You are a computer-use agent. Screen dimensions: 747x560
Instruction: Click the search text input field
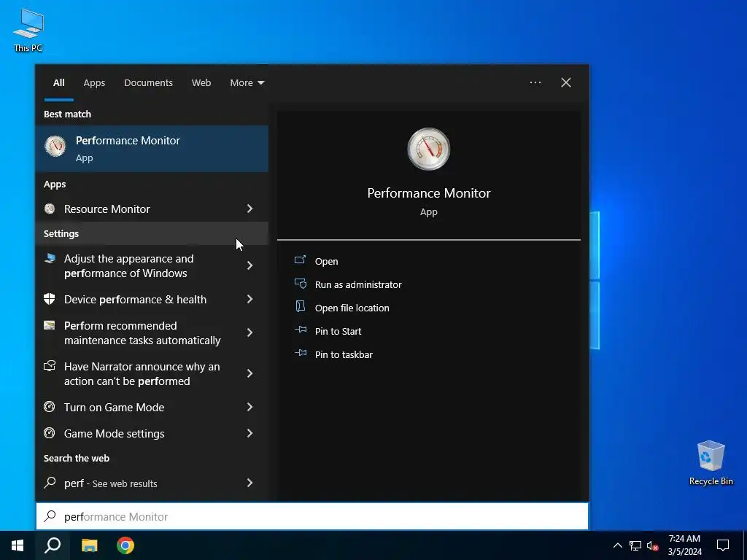click(312, 516)
